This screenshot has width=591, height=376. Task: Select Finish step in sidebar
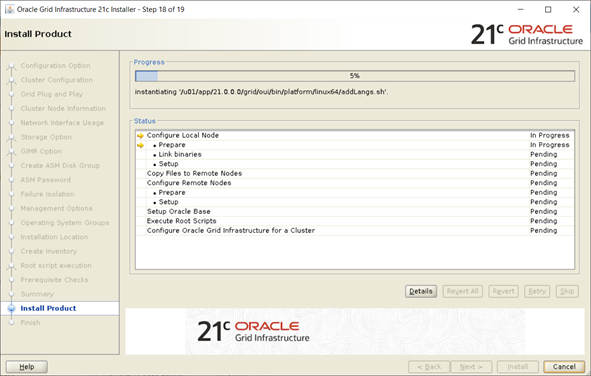coord(30,323)
